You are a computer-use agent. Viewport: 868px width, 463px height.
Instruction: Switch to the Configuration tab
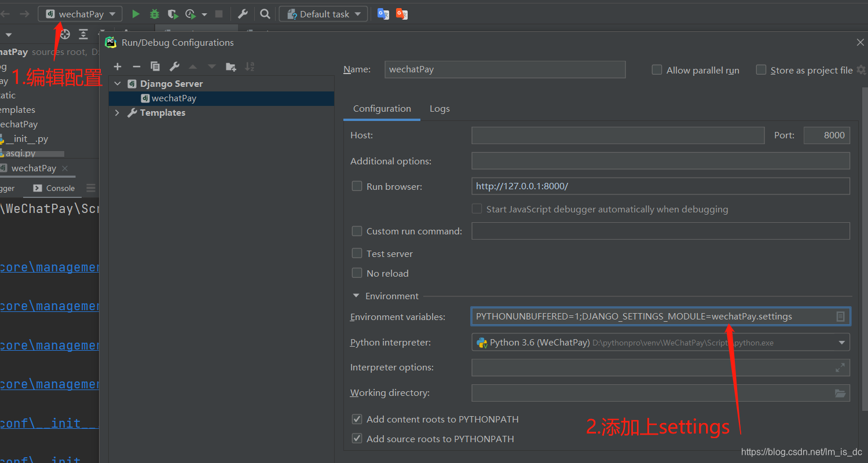click(382, 109)
